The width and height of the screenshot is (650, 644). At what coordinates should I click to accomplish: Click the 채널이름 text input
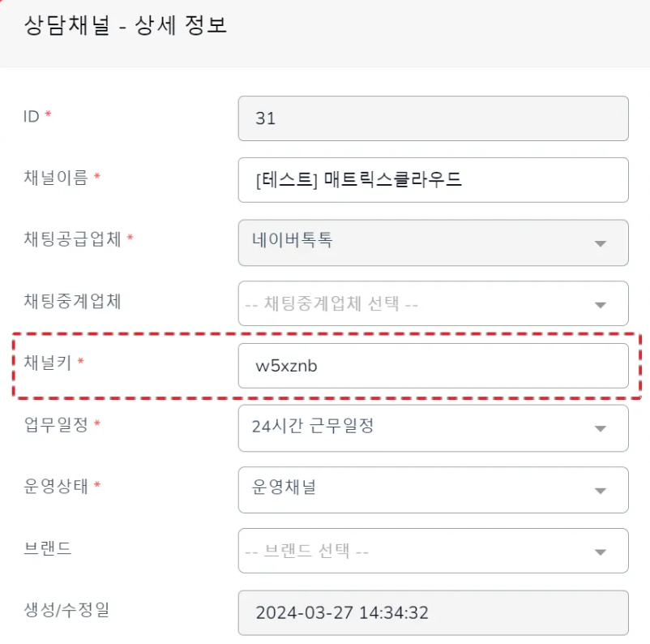click(433, 180)
